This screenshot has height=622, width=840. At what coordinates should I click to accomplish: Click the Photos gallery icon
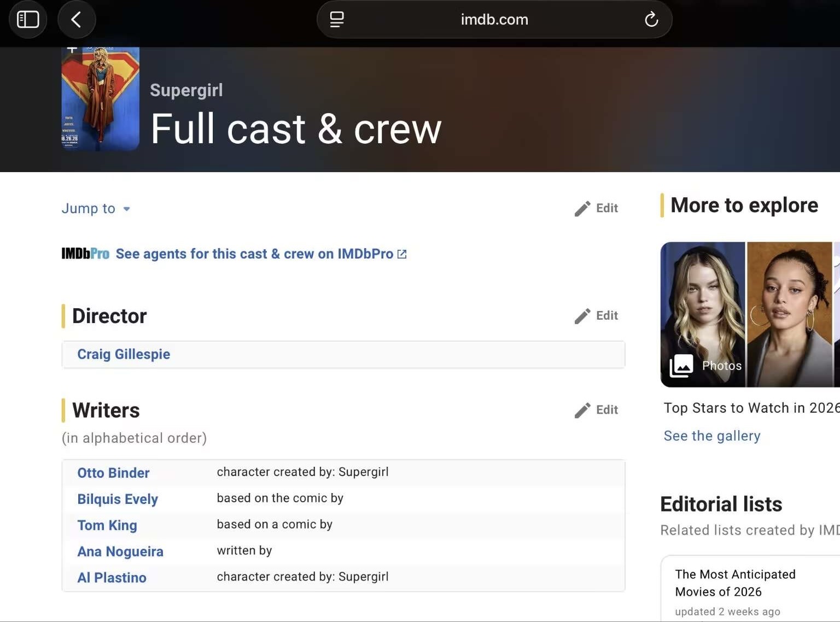681,366
